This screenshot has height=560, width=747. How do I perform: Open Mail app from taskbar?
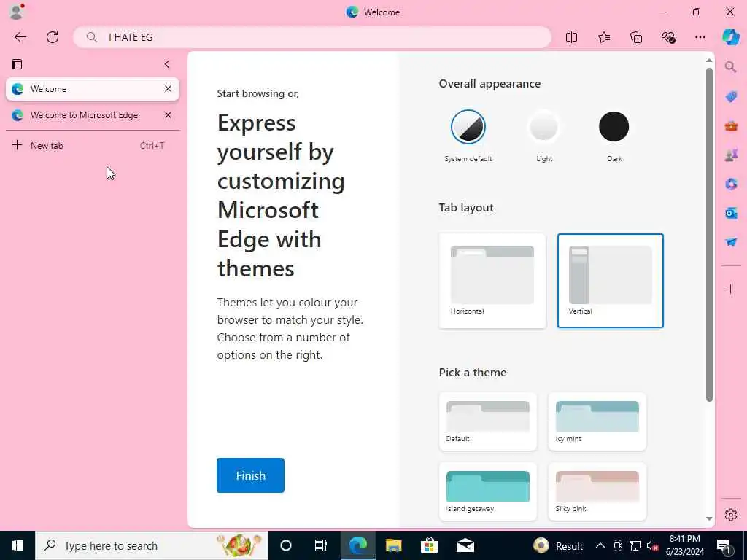pyautogui.click(x=465, y=545)
